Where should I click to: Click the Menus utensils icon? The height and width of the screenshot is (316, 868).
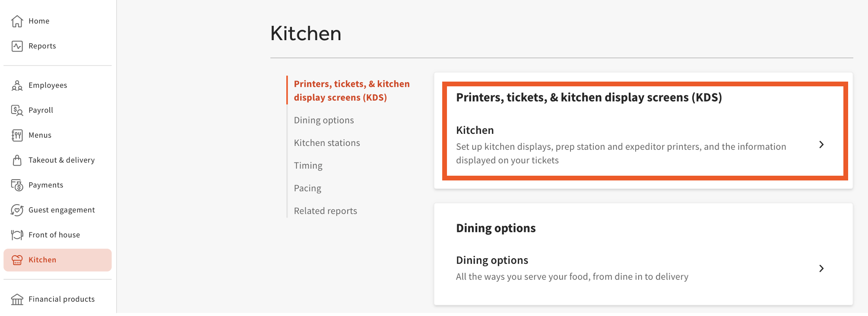click(17, 136)
